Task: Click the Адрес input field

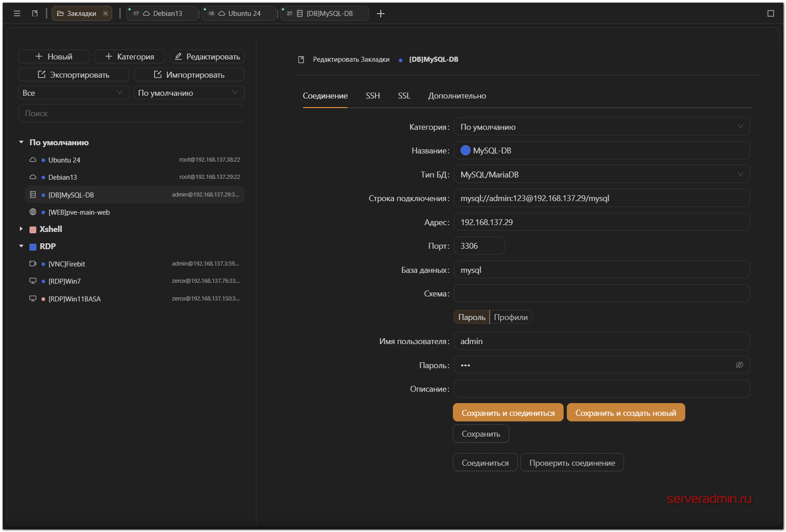Action: click(602, 222)
